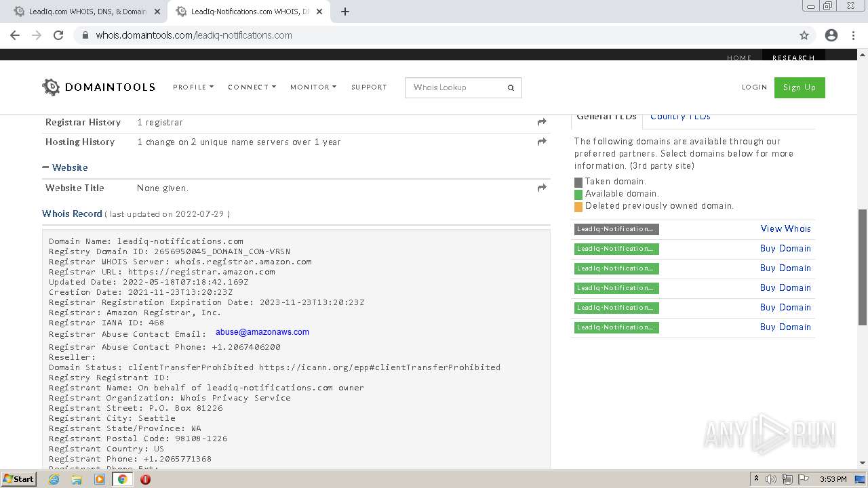Click the share arrow for Hosting History
Image resolution: width=868 pixels, height=488 pixels.
(x=542, y=142)
